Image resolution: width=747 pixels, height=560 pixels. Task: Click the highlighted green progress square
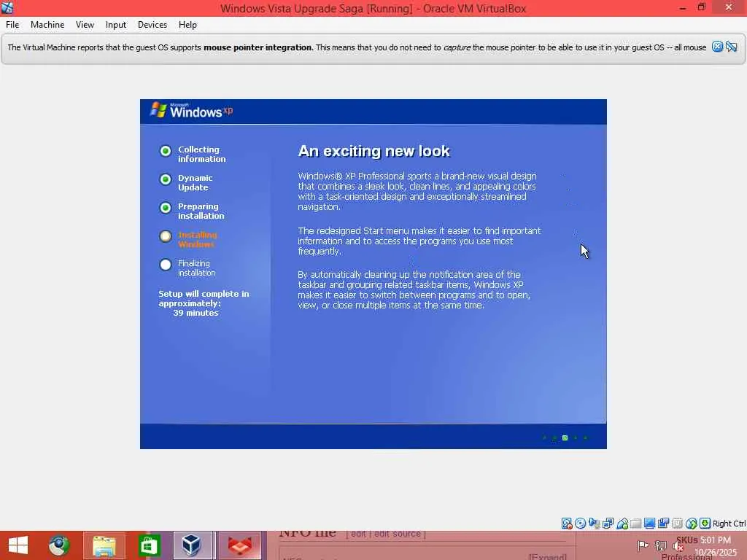[x=565, y=437]
